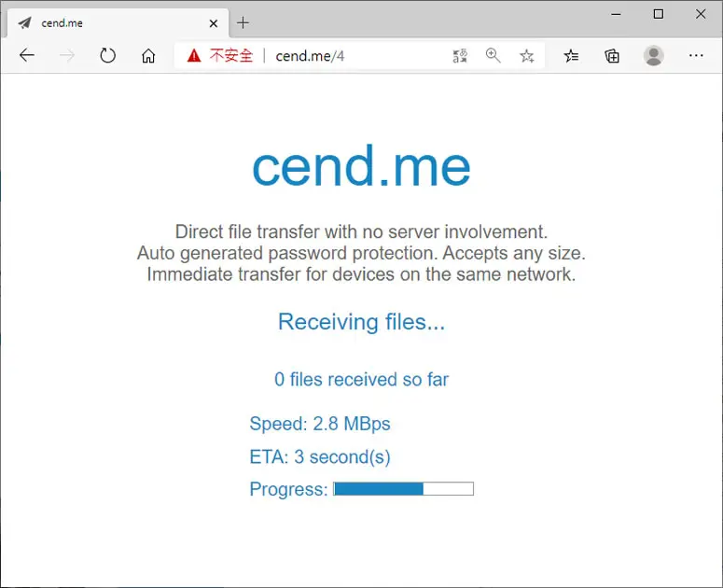Click the Receiving files... heading

point(362,321)
